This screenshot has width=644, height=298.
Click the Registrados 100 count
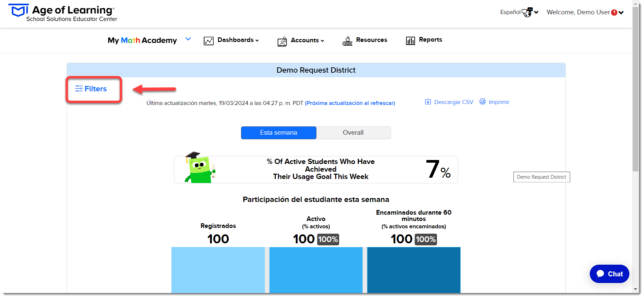click(218, 239)
